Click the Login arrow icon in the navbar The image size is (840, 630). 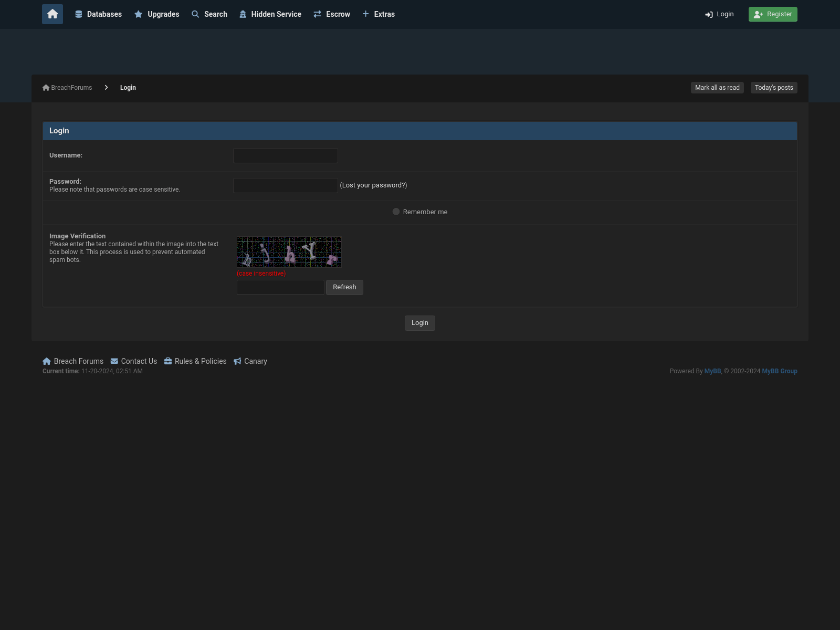point(709,15)
